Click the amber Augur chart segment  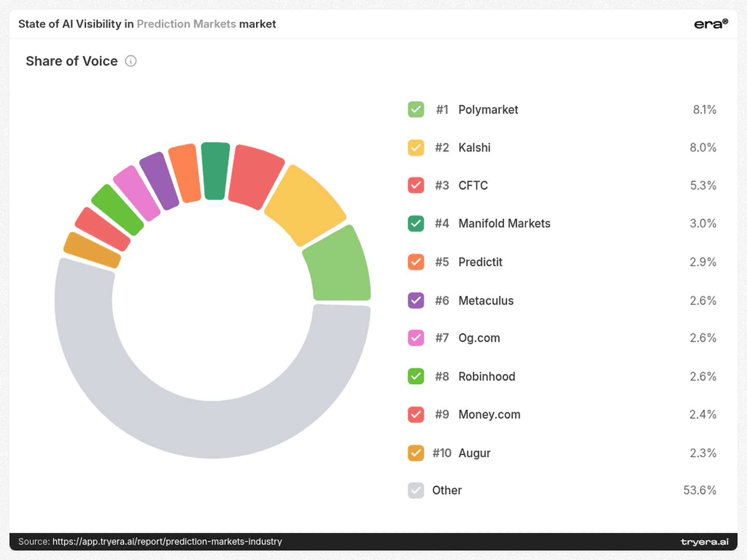tap(92, 250)
